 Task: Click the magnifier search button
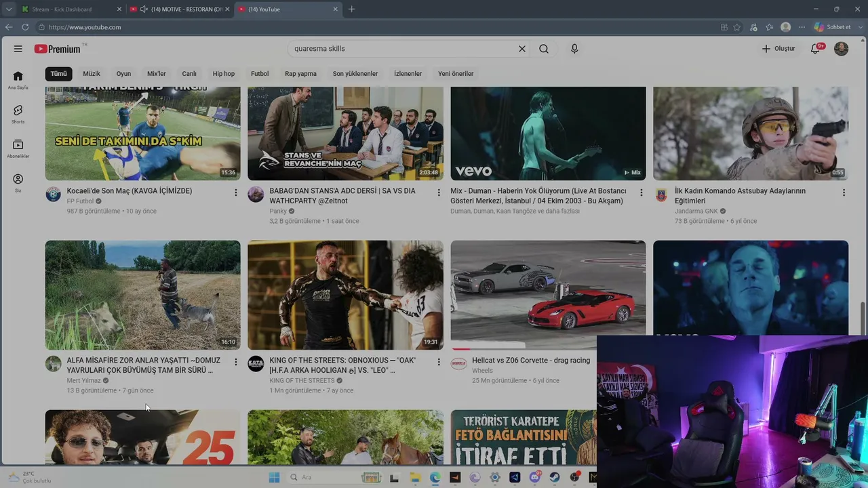(544, 49)
